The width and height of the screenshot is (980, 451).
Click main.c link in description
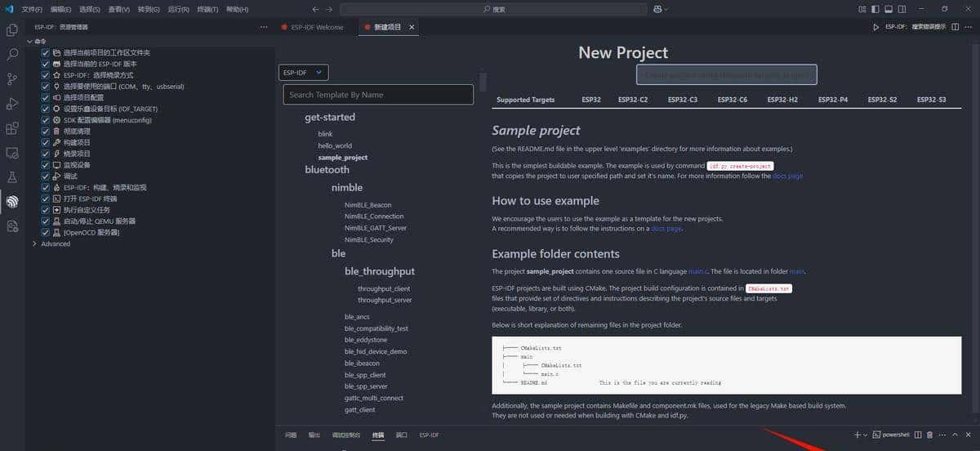tap(697, 271)
